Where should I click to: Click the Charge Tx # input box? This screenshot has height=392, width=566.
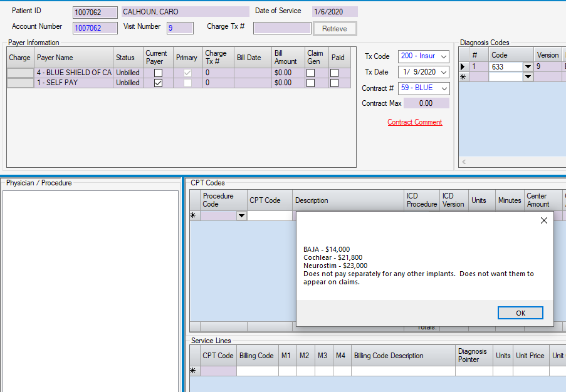[281, 28]
